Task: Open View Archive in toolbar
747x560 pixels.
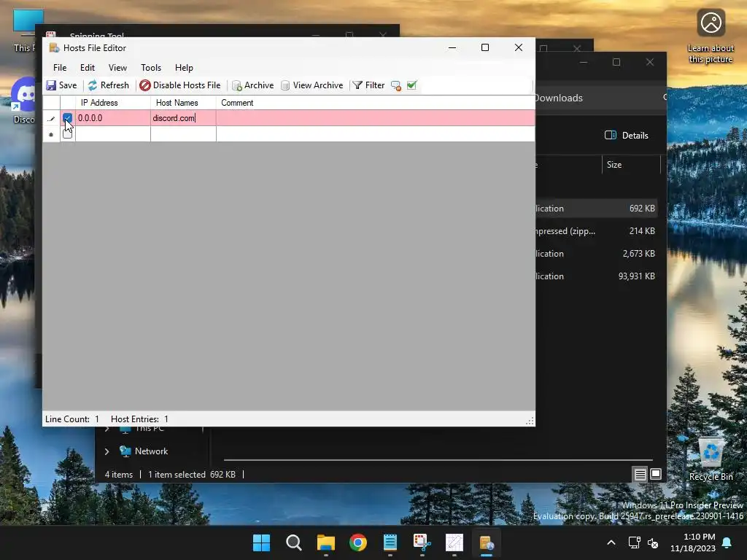Action: [312, 85]
